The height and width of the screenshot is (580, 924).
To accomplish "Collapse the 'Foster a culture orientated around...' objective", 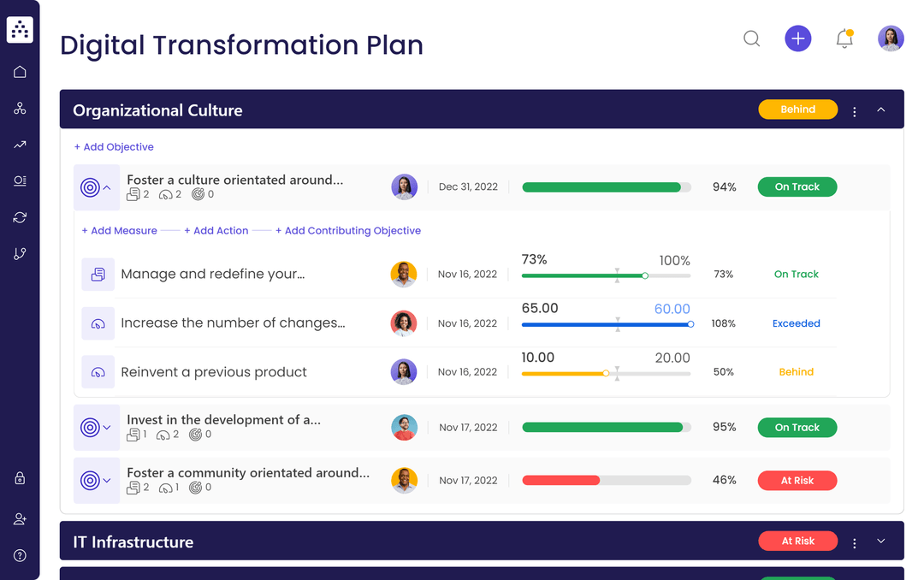I will (108, 186).
